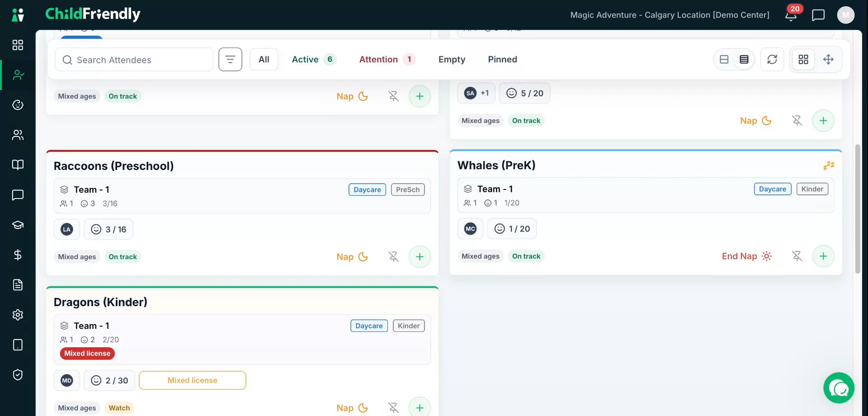Open the notifications bell
Screen dimensions: 868x416
click(x=791, y=15)
